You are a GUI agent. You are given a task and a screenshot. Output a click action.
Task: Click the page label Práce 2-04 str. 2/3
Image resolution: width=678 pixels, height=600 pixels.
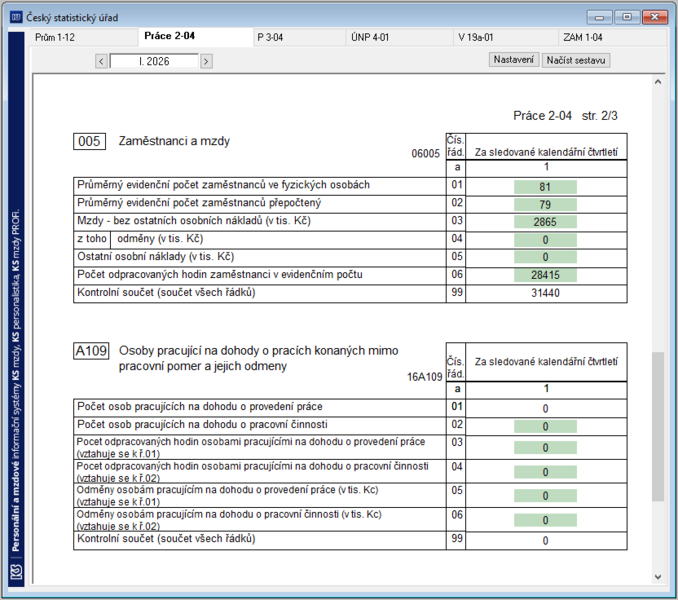tap(565, 116)
